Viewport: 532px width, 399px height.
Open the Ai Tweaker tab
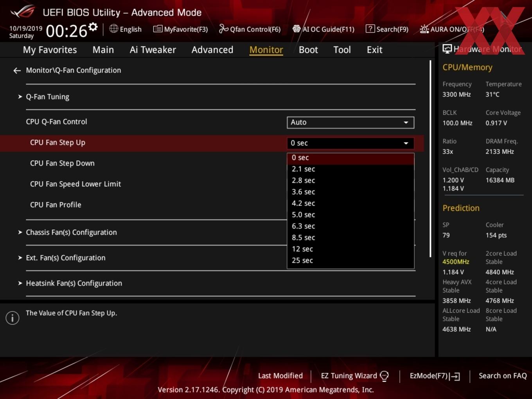tap(153, 50)
